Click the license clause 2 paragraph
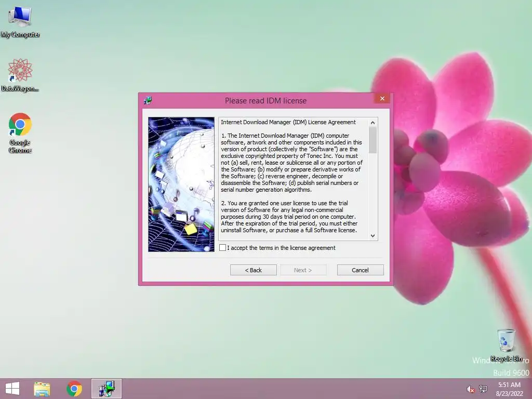Viewport: 532px width, 399px height. (289, 217)
